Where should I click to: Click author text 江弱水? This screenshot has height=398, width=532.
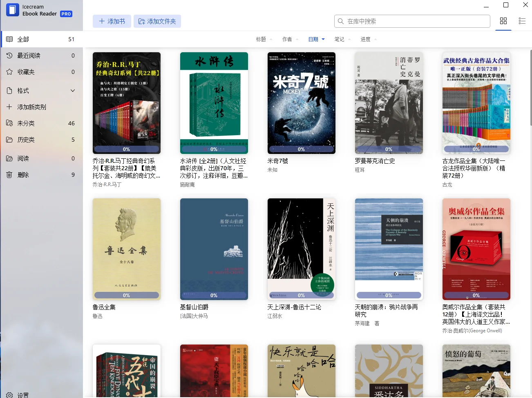(275, 316)
